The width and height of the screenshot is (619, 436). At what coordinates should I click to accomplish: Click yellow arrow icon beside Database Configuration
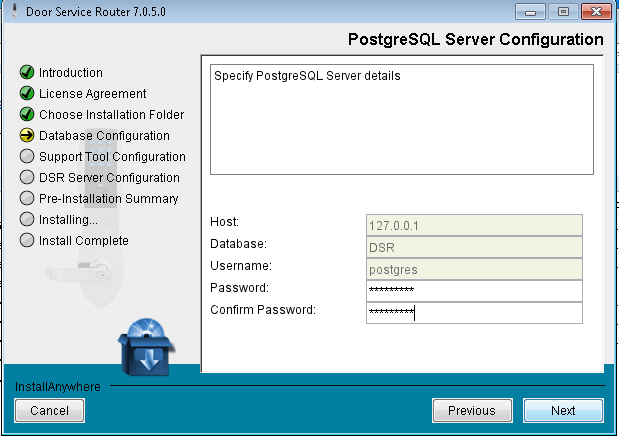point(27,135)
